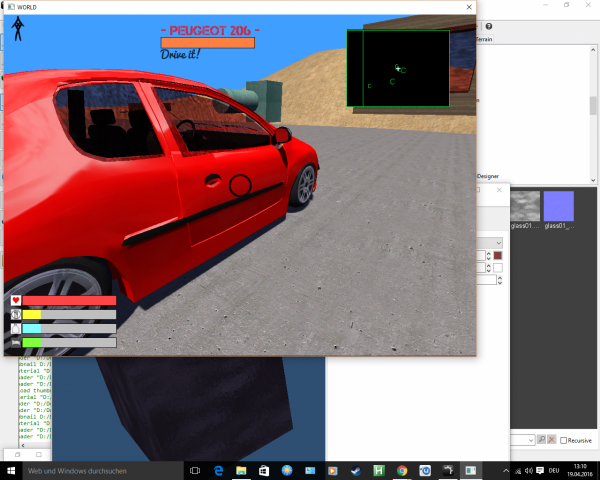Select the blue glass01 normal map thumbnail
The image size is (600, 480).
coord(558,205)
